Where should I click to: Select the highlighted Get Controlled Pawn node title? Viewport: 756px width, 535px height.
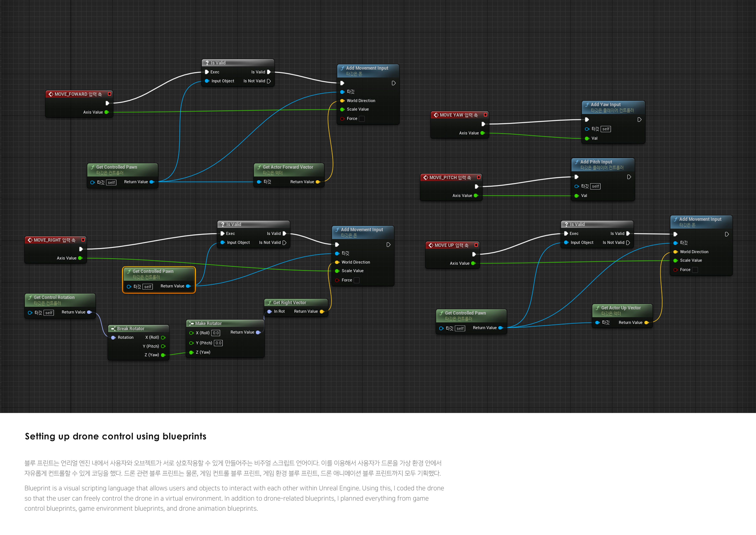[153, 271]
